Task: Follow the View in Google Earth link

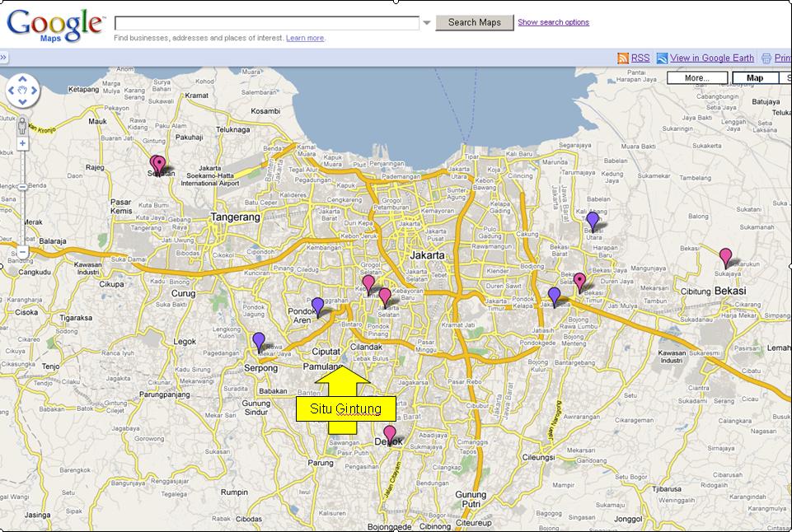Action: [711, 58]
